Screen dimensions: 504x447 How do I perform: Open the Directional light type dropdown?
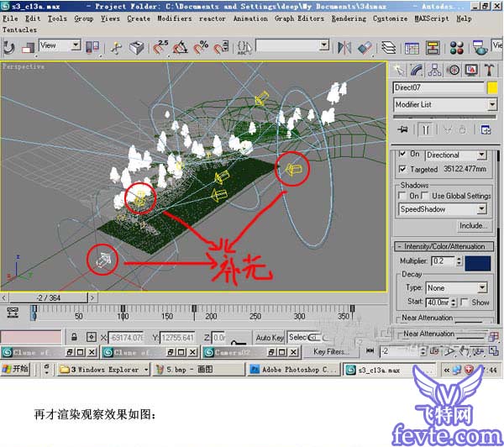[456, 155]
